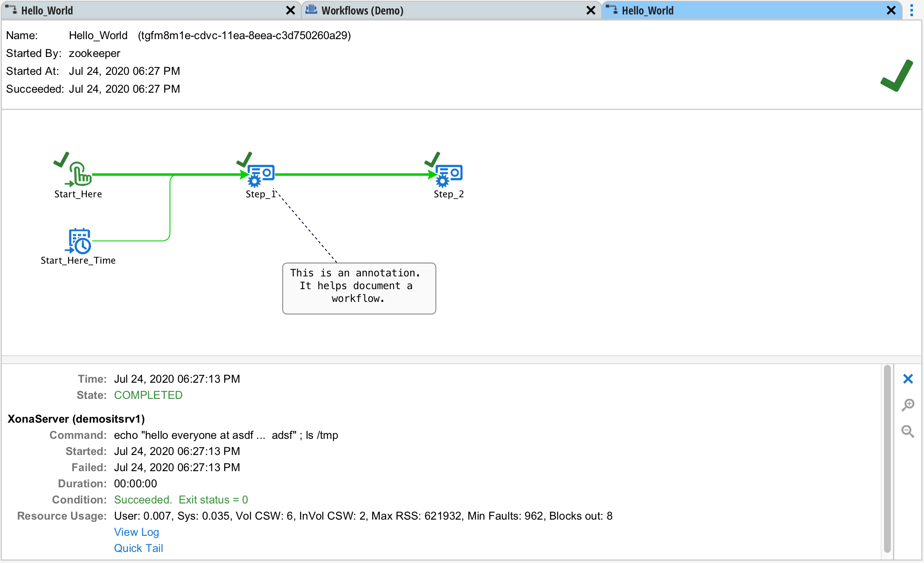This screenshot has height=563, width=924.
Task: Switch to the Workflows (Demo) tab
Action: (x=362, y=11)
